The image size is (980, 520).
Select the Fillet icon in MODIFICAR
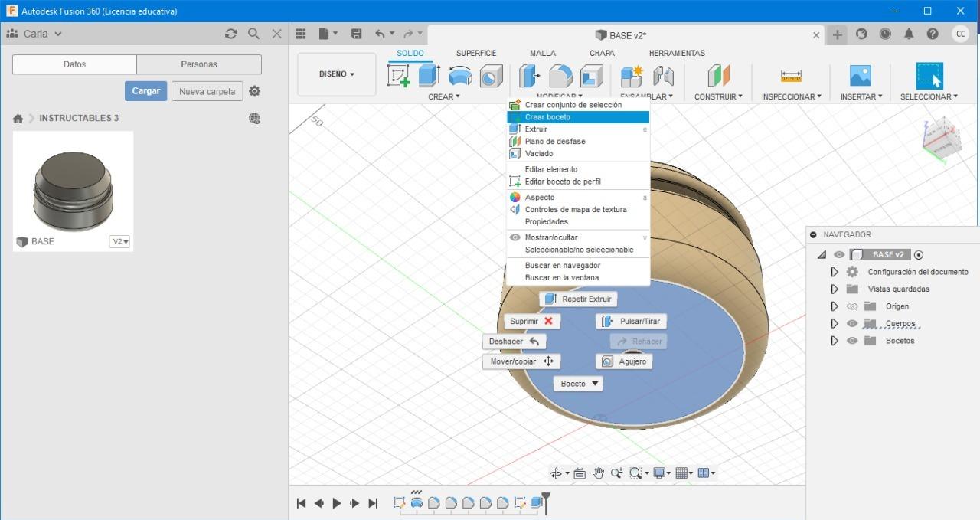(560, 76)
